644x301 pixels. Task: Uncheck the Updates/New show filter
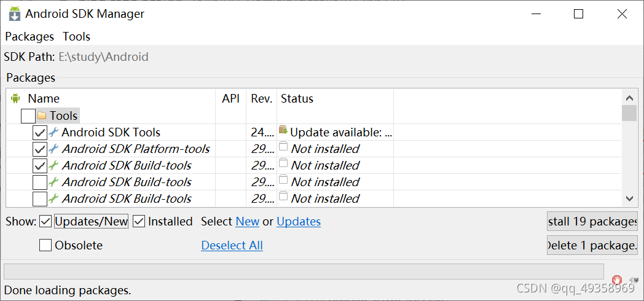coord(45,221)
